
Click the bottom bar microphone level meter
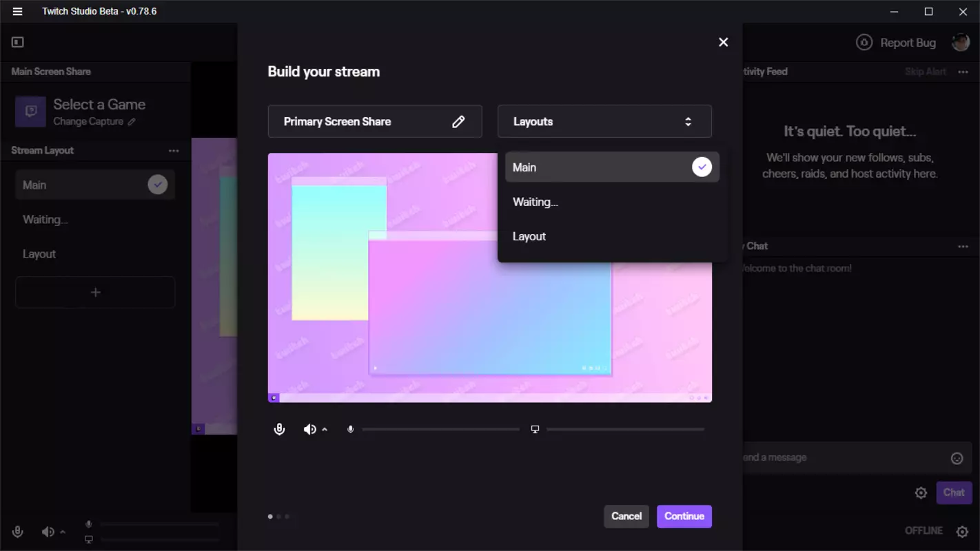pyautogui.click(x=159, y=525)
